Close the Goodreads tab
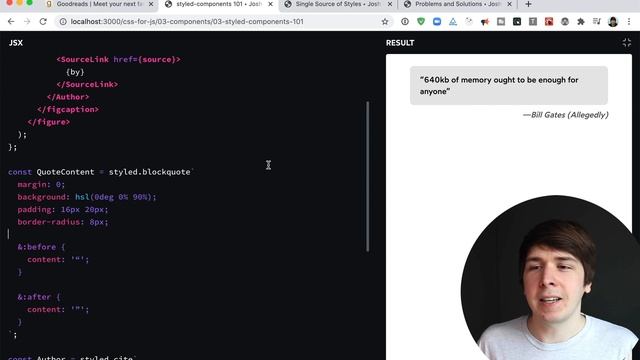Image resolution: width=640 pixels, height=360 pixels. tap(151, 4)
